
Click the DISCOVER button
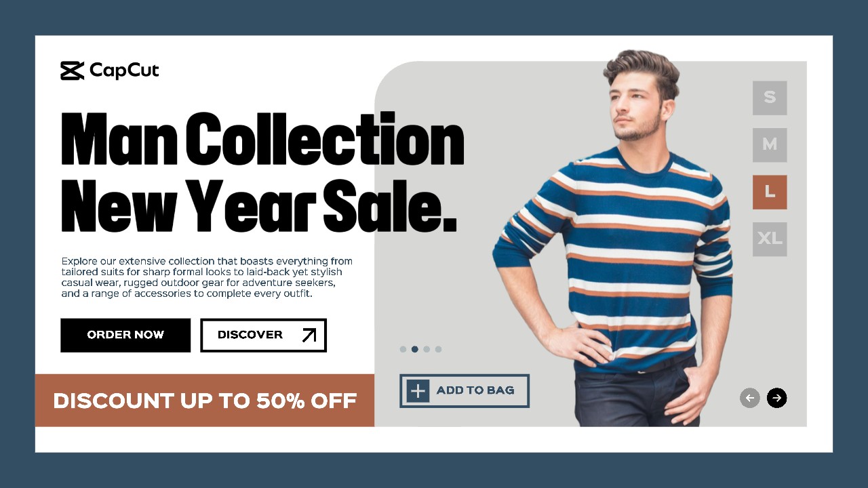pos(264,335)
